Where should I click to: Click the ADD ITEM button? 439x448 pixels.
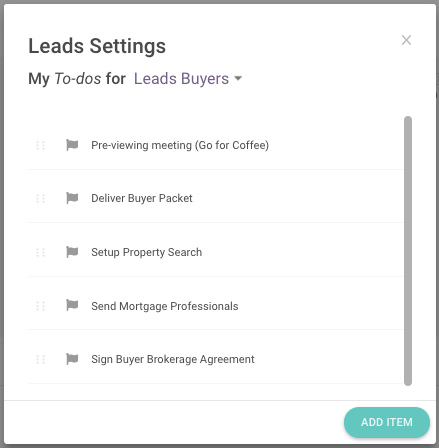click(x=387, y=422)
